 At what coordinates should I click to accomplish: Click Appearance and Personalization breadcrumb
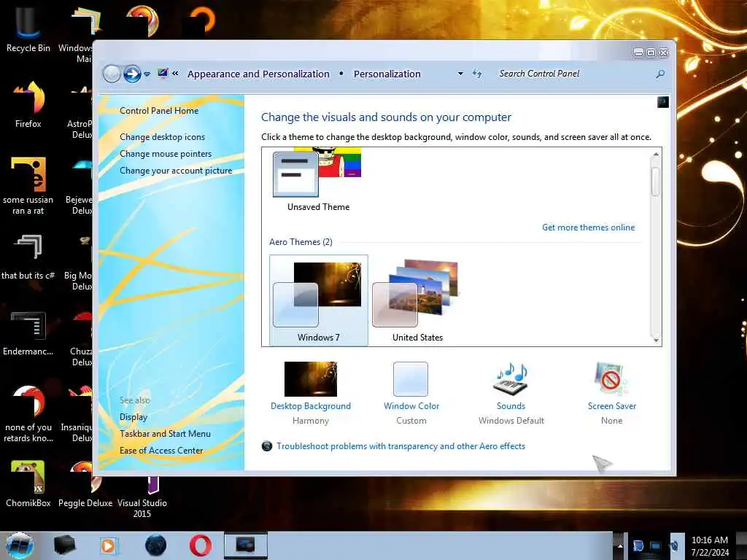pos(258,74)
